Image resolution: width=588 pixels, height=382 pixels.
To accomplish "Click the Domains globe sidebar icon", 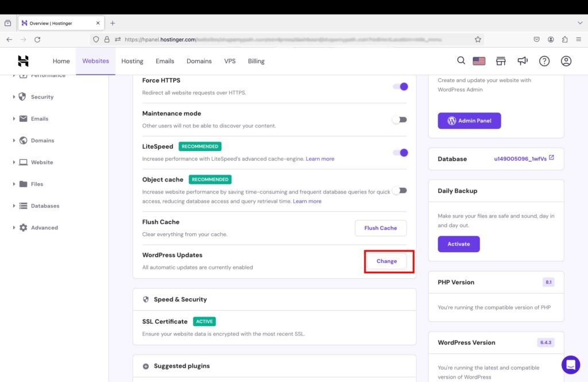I will pyautogui.click(x=23, y=140).
